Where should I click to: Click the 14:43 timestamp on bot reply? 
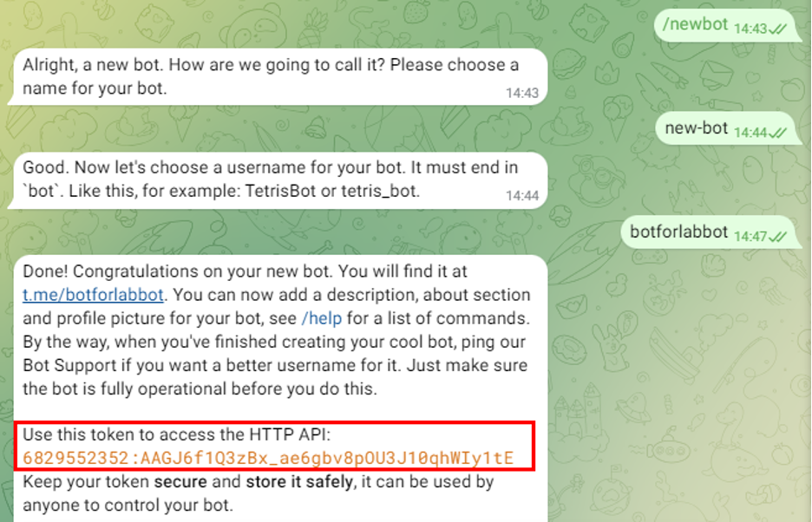[x=522, y=94]
